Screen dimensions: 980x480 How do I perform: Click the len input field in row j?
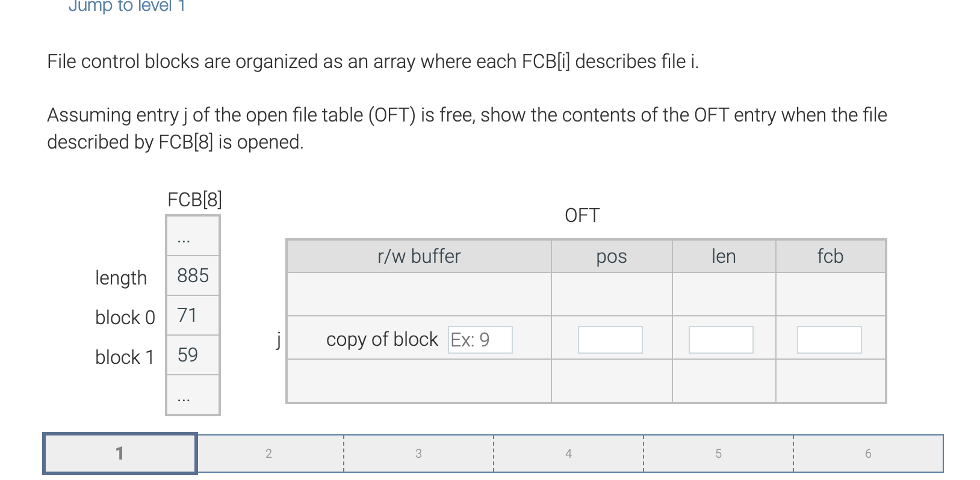pyautogui.click(x=721, y=340)
